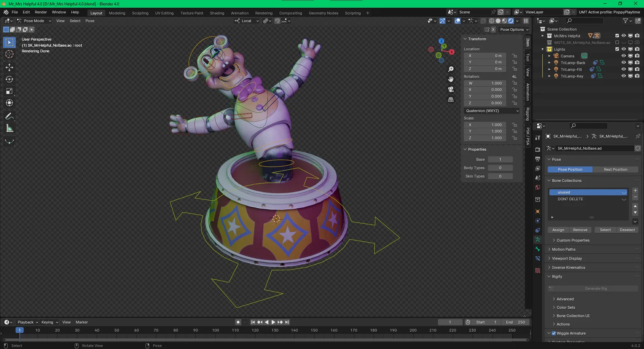This screenshot has width=644, height=349.
Task: Open the Render properties tab icon
Action: pyautogui.click(x=538, y=150)
